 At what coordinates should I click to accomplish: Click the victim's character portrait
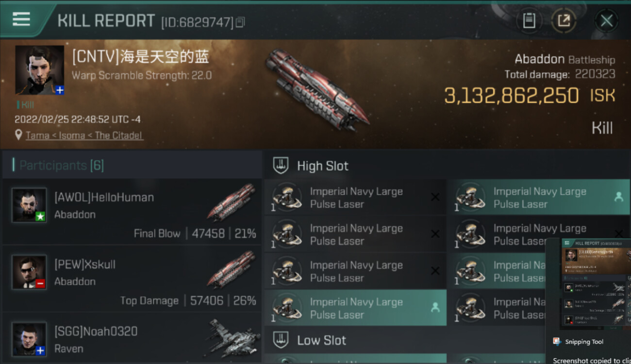coord(39,70)
